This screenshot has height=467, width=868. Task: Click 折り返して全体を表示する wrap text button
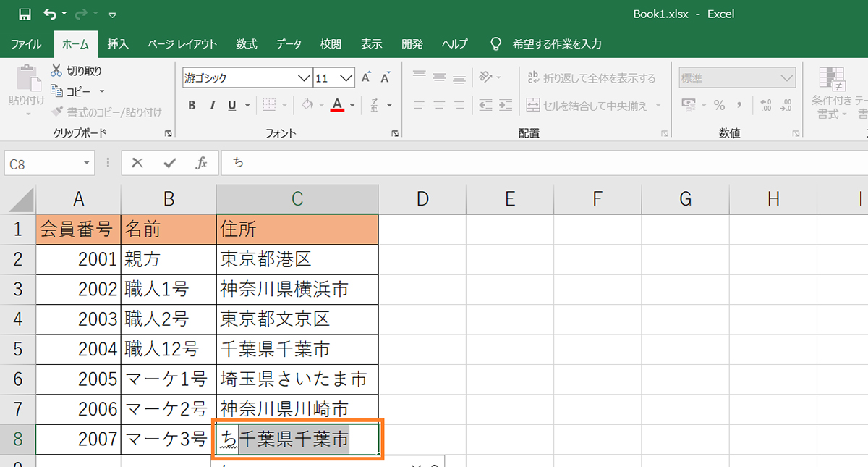click(591, 78)
